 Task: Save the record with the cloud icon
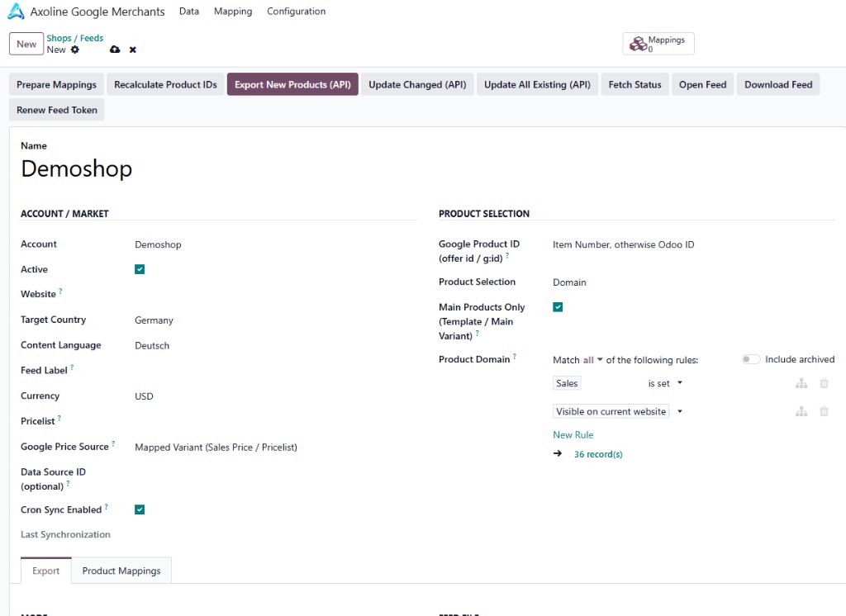(115, 50)
